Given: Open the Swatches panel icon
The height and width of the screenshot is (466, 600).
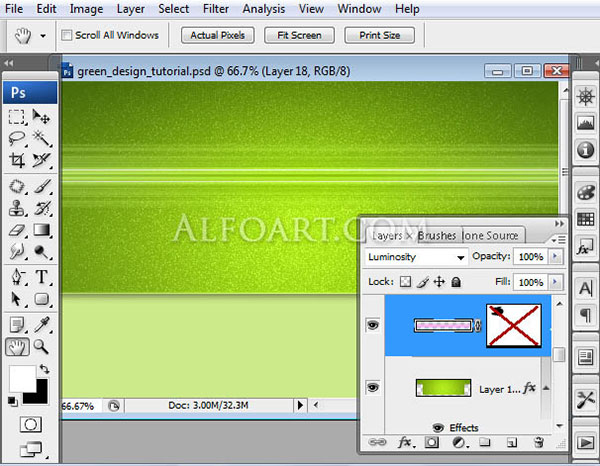Looking at the screenshot, I should pyautogui.click(x=585, y=219).
